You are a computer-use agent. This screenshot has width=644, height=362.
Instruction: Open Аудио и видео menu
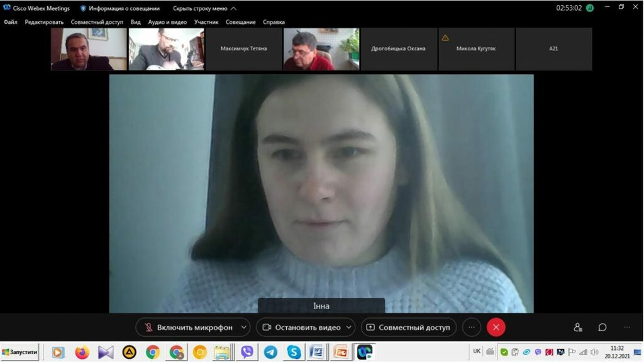[167, 22]
